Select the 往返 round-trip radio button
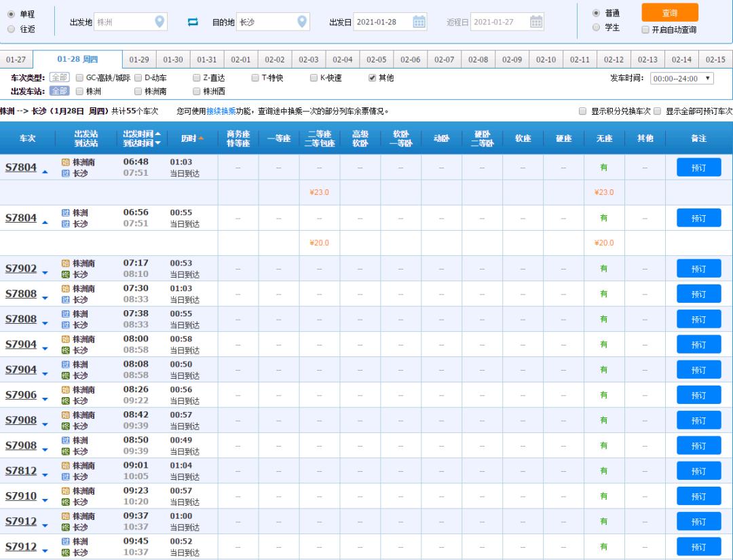Screen dimensions: 733x560 click(x=12, y=29)
